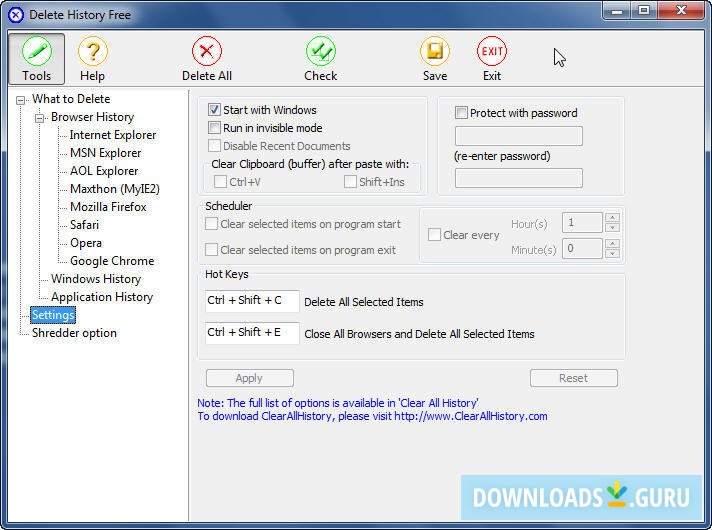
Task: Select Mozilla Firefox in the tree
Action: pos(108,207)
